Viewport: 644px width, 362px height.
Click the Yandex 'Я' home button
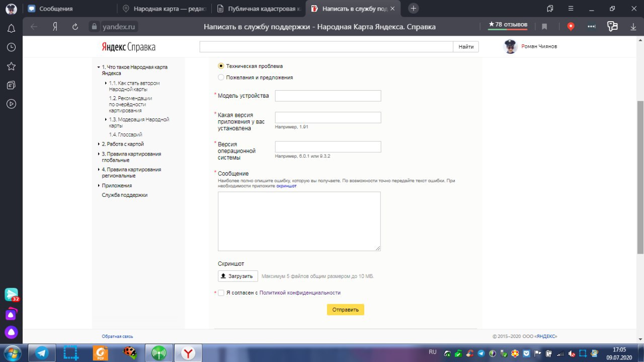[55, 27]
